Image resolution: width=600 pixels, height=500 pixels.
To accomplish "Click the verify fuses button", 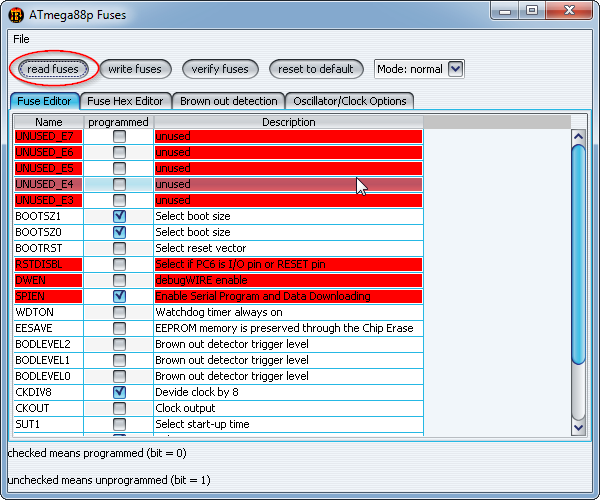I will pyautogui.click(x=220, y=69).
